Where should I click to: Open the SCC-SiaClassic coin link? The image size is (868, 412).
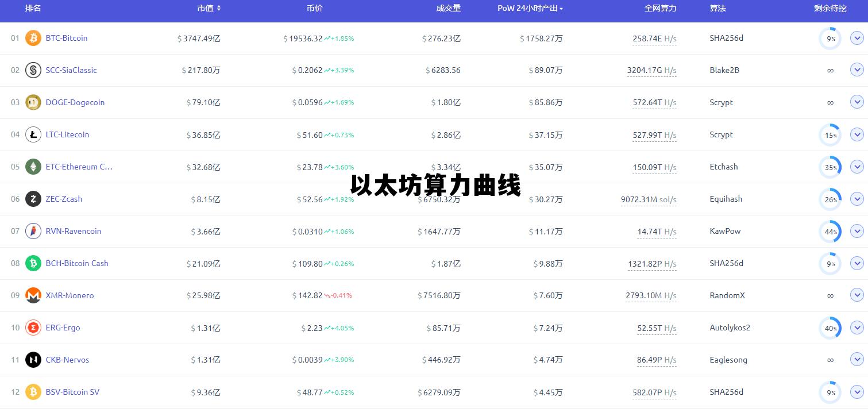pos(71,70)
